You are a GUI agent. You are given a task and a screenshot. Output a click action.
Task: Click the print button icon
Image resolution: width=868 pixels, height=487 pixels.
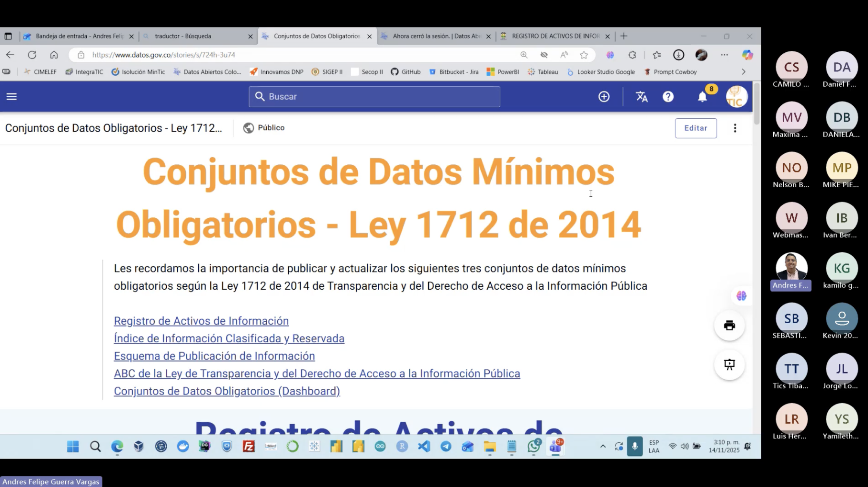tap(729, 326)
